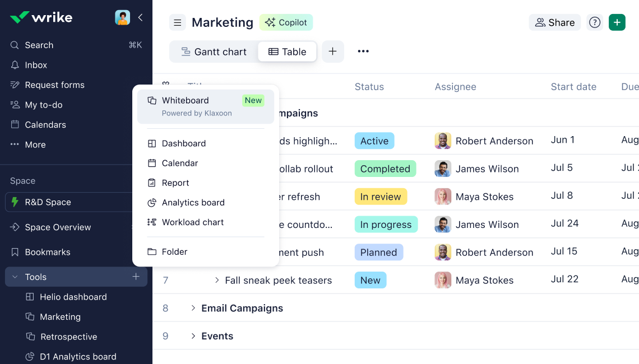This screenshot has width=639, height=364.
Task: Switch to the Gantt chart tab
Action: pyautogui.click(x=214, y=52)
